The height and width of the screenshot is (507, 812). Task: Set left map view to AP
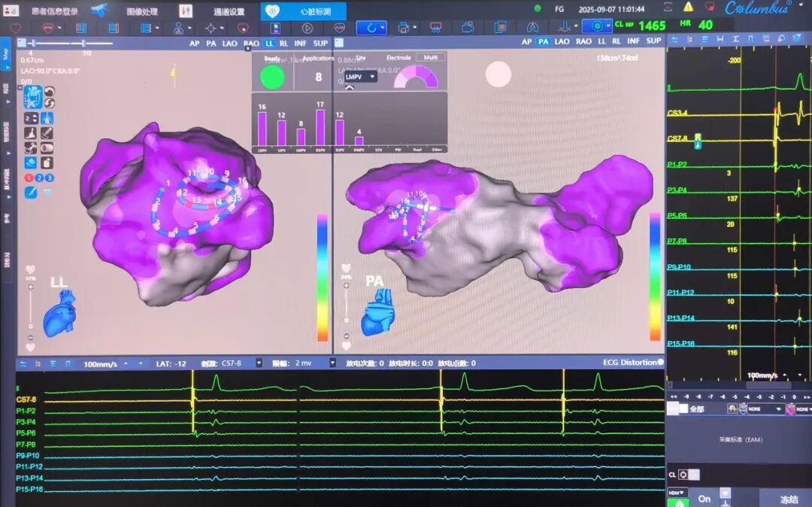[195, 44]
